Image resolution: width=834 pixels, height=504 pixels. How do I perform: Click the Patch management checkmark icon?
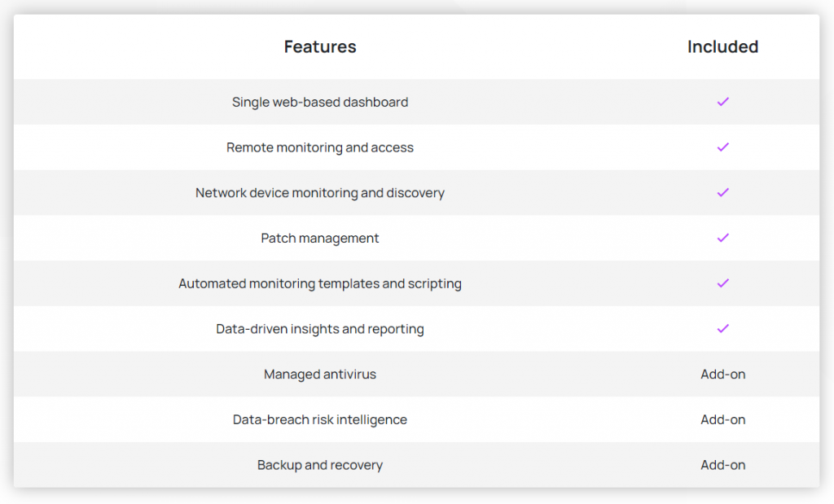[722, 238]
